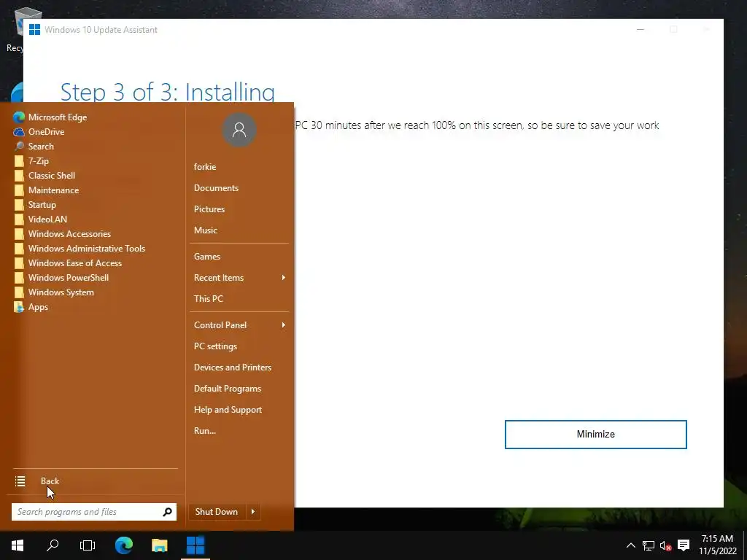The width and height of the screenshot is (747, 560).
Task: Select Windows 10 Update Assistant taskbar icon
Action: click(x=196, y=545)
